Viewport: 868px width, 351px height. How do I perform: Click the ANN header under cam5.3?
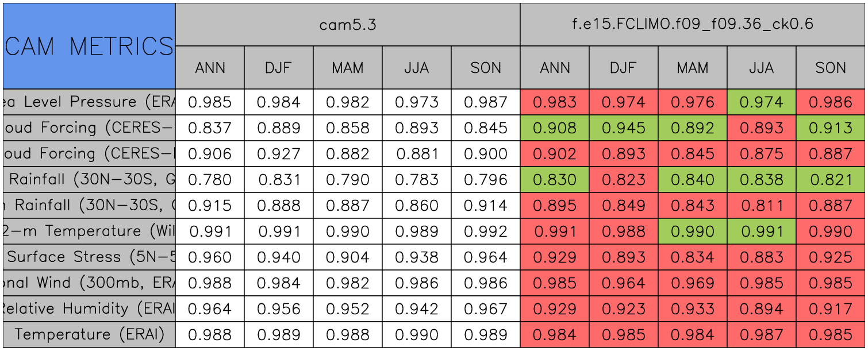coord(210,68)
